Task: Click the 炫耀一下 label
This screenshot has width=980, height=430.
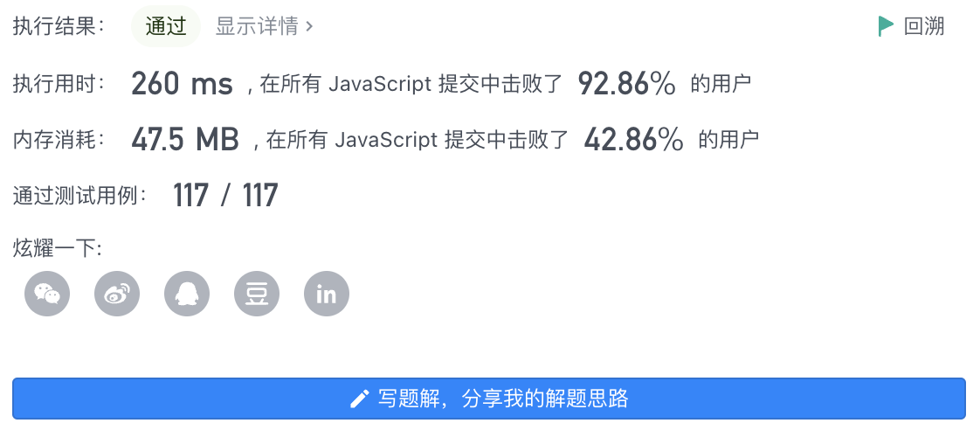Action: [57, 248]
